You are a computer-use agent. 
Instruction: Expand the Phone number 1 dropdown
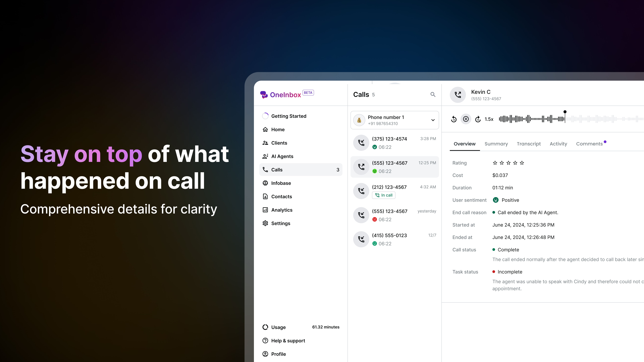(433, 120)
